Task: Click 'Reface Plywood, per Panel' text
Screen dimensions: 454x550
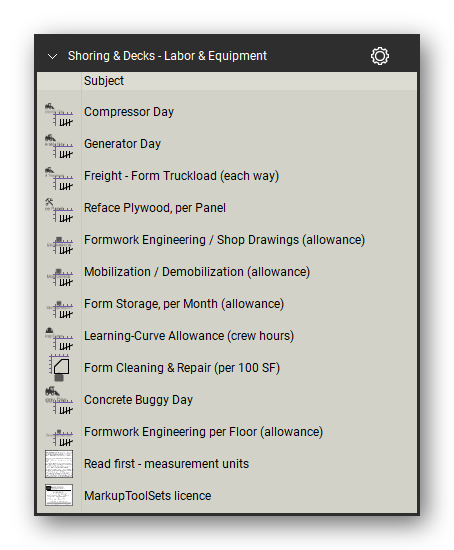Action: [x=155, y=208]
